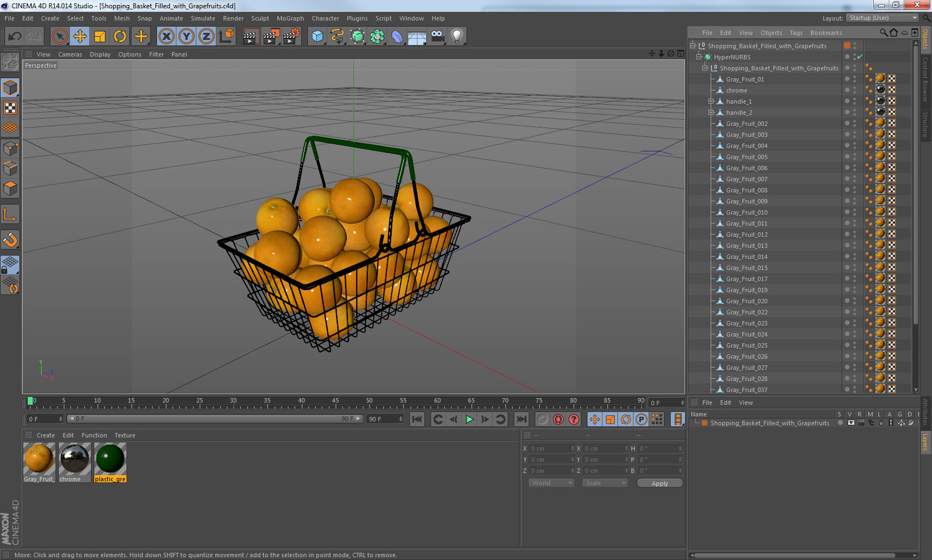Click frame 45 on the timeline ruler
The height and width of the screenshot is (560, 932).
(x=336, y=401)
